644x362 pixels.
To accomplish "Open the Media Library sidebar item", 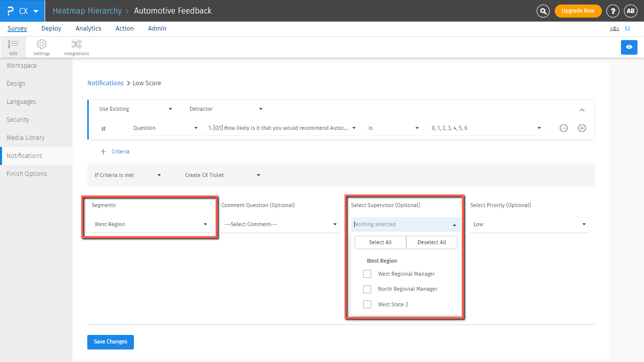I will click(x=26, y=137).
